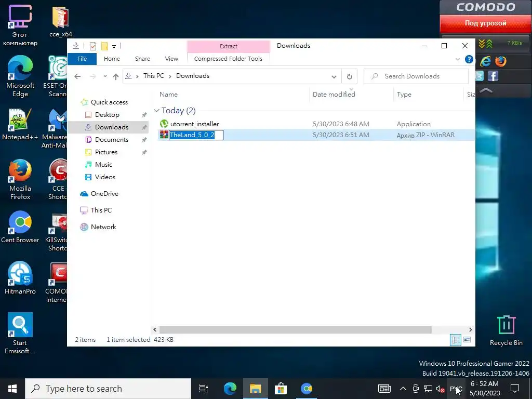Click the horizontal scrollbar thumb
The image size is (532, 399).
click(296, 329)
